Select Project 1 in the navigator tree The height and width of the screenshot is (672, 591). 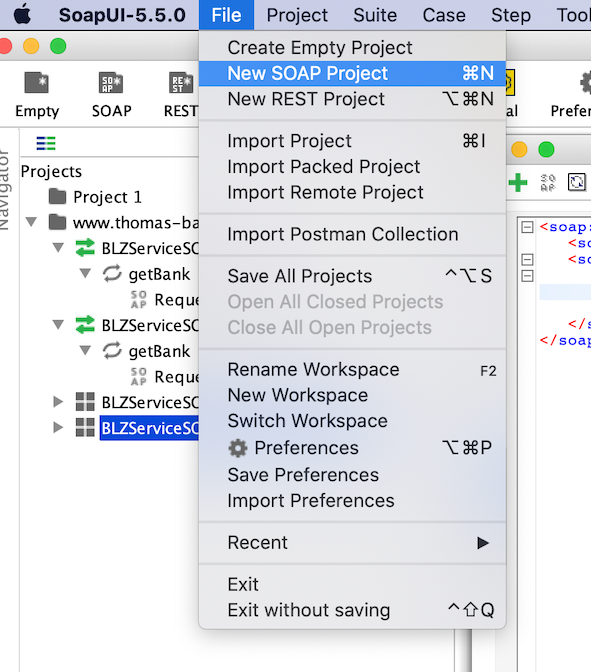pos(107,197)
